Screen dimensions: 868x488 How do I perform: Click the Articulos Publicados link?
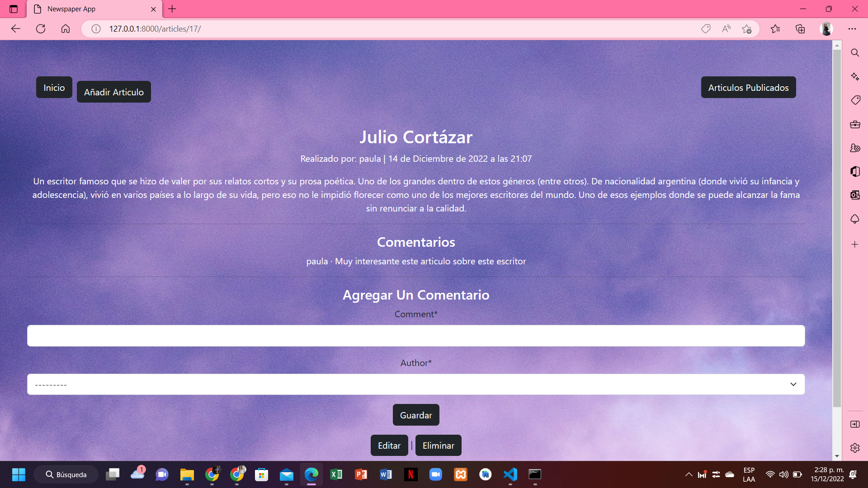[x=748, y=88]
